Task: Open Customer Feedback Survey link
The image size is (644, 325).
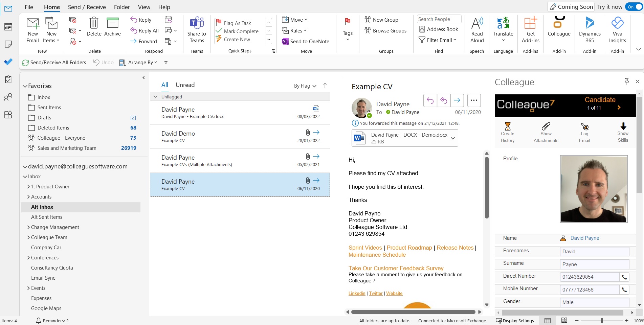Action: (396, 268)
